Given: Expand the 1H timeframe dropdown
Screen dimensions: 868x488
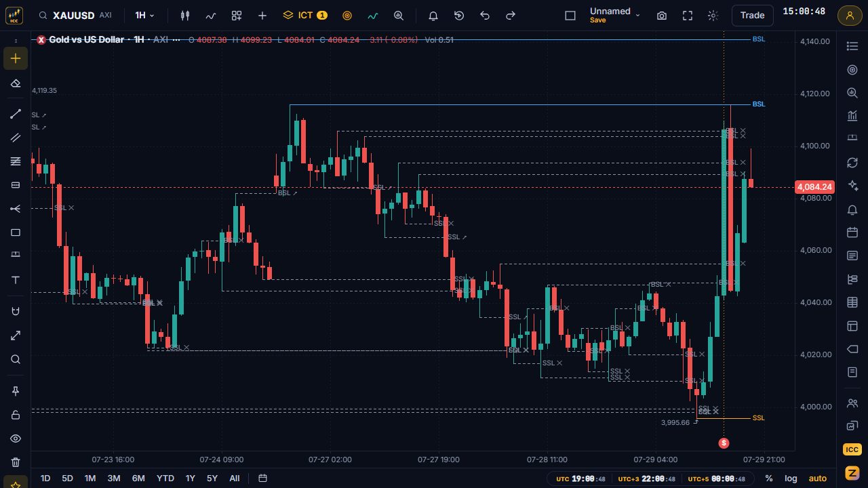Looking at the screenshot, I should coord(145,15).
